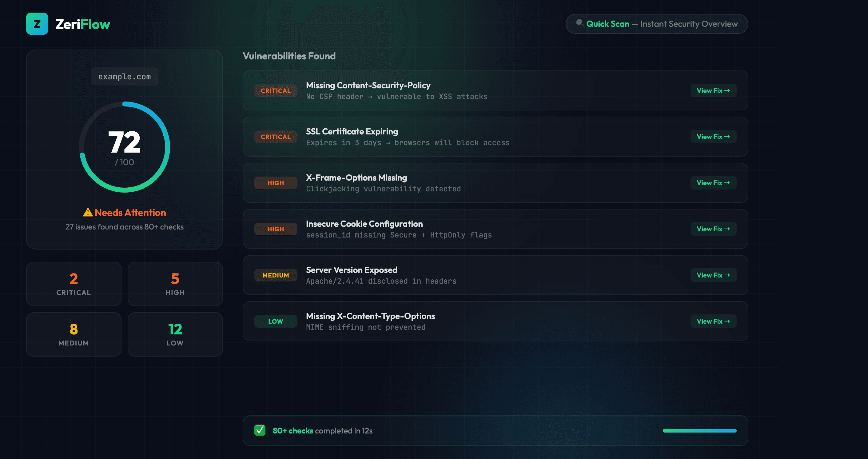The width and height of the screenshot is (868, 459).
Task: Open Quick Scan — Instant Security Overview
Action: point(656,24)
